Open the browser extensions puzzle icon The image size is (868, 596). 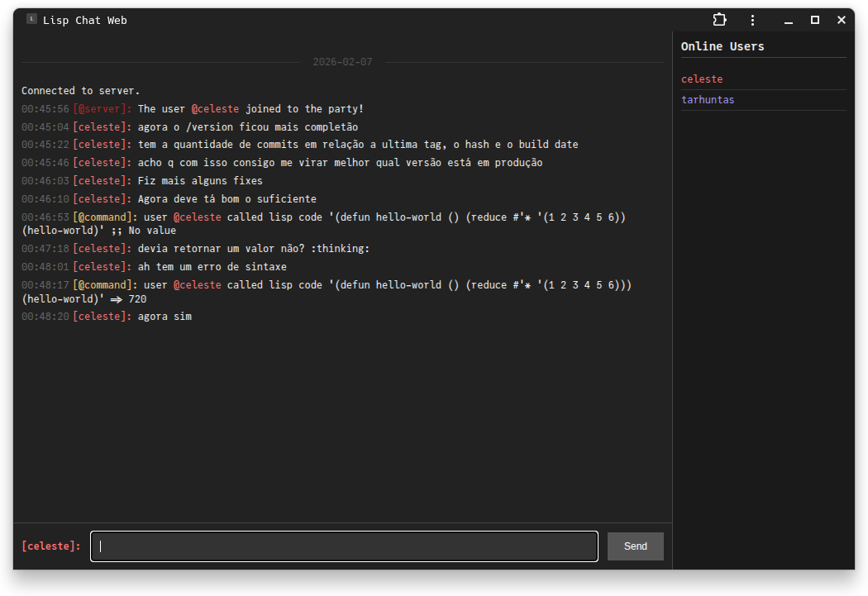719,20
